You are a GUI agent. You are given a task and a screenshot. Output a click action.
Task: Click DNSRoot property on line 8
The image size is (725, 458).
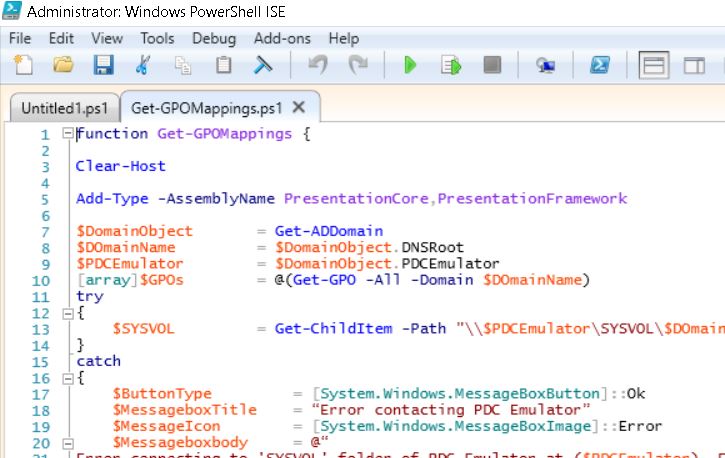click(432, 247)
